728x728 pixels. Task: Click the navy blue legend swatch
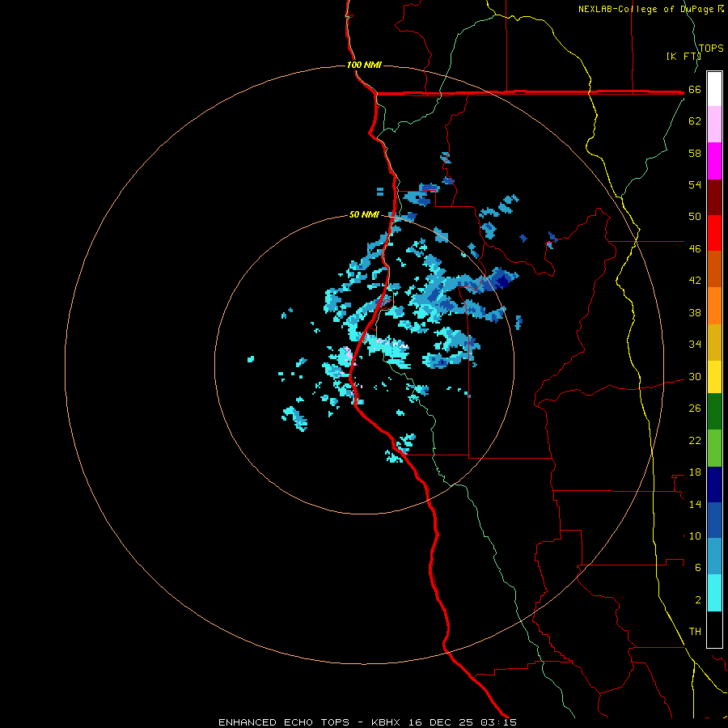point(714,485)
